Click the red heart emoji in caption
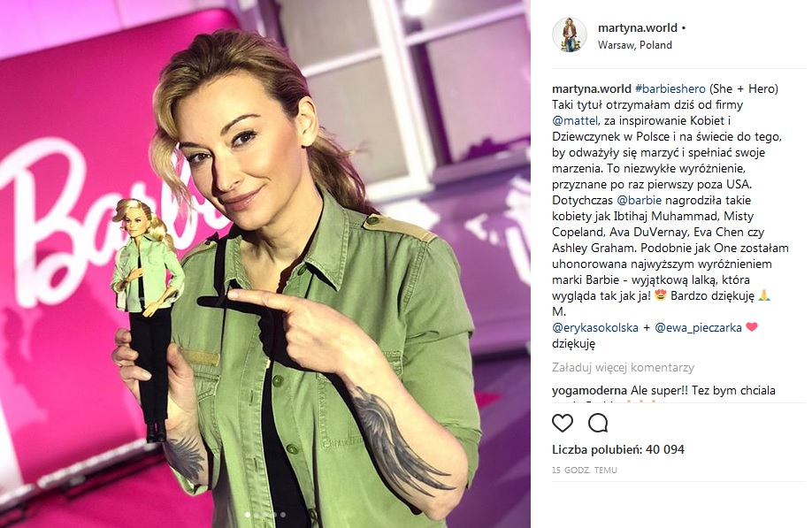The height and width of the screenshot is (528, 812). [752, 327]
